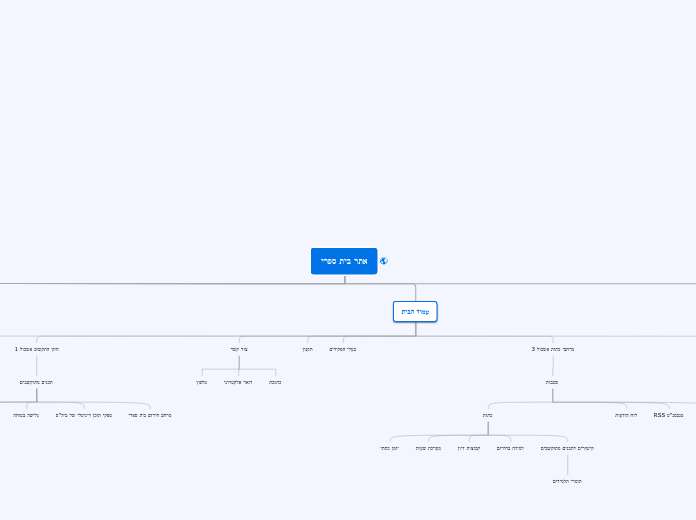The height and width of the screenshot is (520, 696).
Task: Select the עמוד הבית node
Action: (415, 312)
